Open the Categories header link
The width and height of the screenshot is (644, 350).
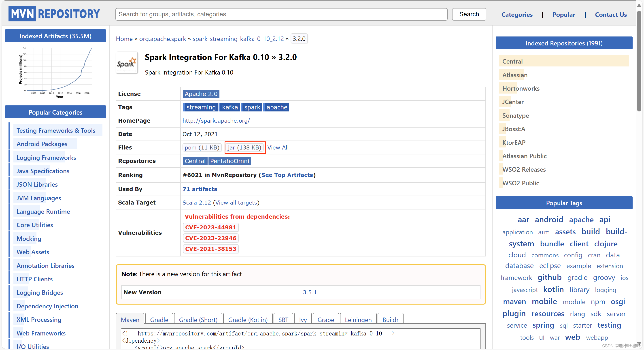(x=517, y=15)
